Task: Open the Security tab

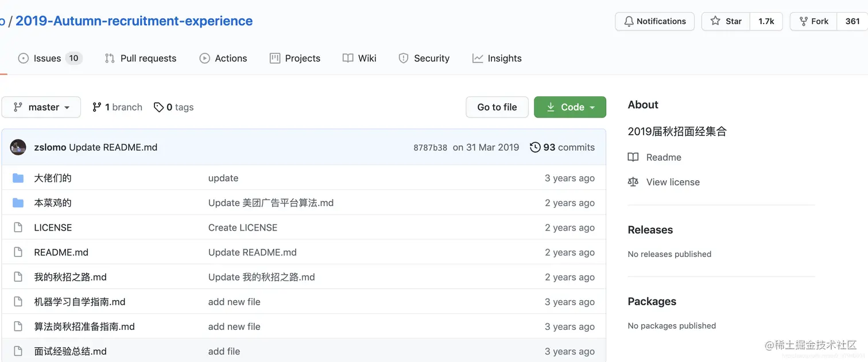Action: 424,58
